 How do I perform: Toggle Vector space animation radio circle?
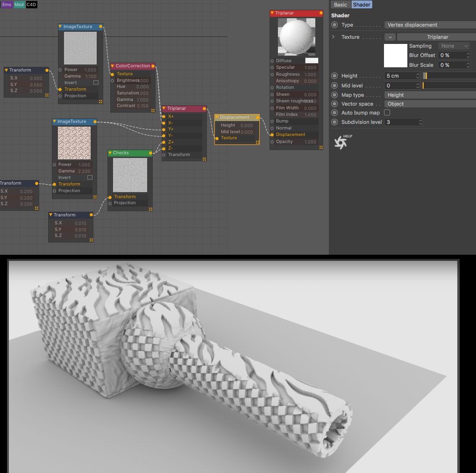pyautogui.click(x=334, y=104)
